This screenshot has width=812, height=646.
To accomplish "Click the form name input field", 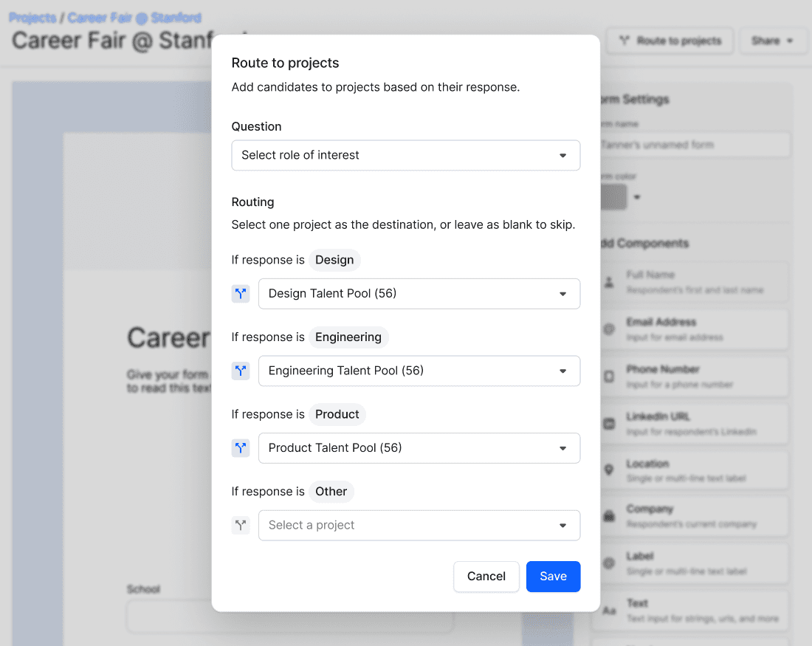I will click(694, 145).
